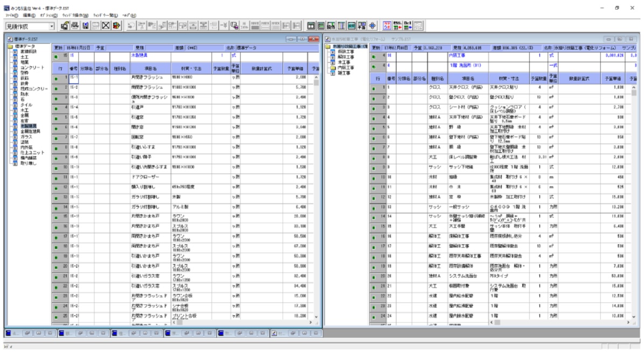Click 項目名 column header in left window
The height and width of the screenshot is (352, 644).
click(150, 68)
